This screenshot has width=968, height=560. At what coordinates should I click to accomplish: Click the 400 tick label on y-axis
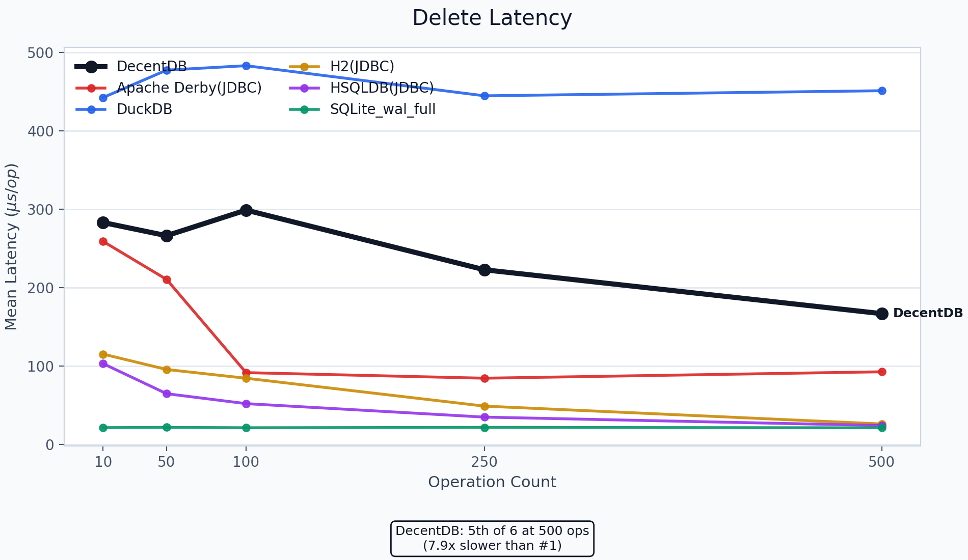click(42, 131)
